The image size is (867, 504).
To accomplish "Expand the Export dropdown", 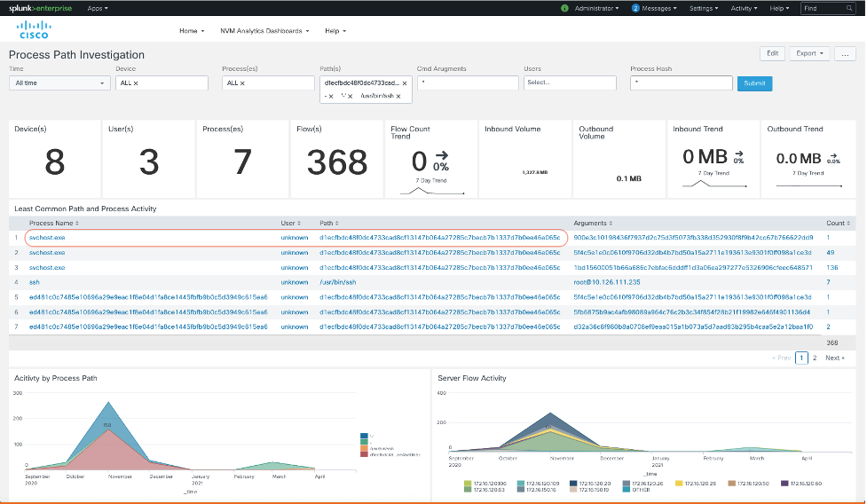I will pyautogui.click(x=809, y=53).
